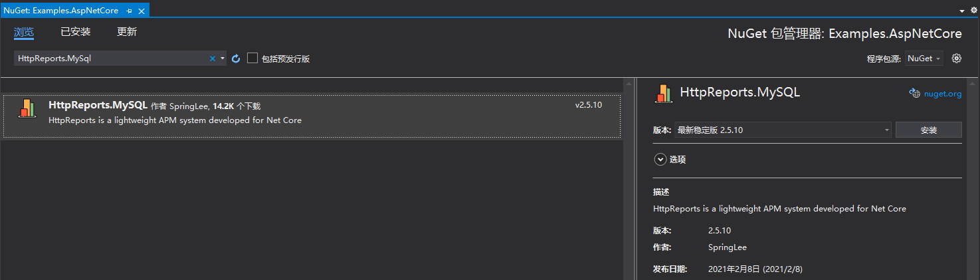The height and width of the screenshot is (280, 980).
Task: Open NuGet package source settings gear
Action: point(957,59)
